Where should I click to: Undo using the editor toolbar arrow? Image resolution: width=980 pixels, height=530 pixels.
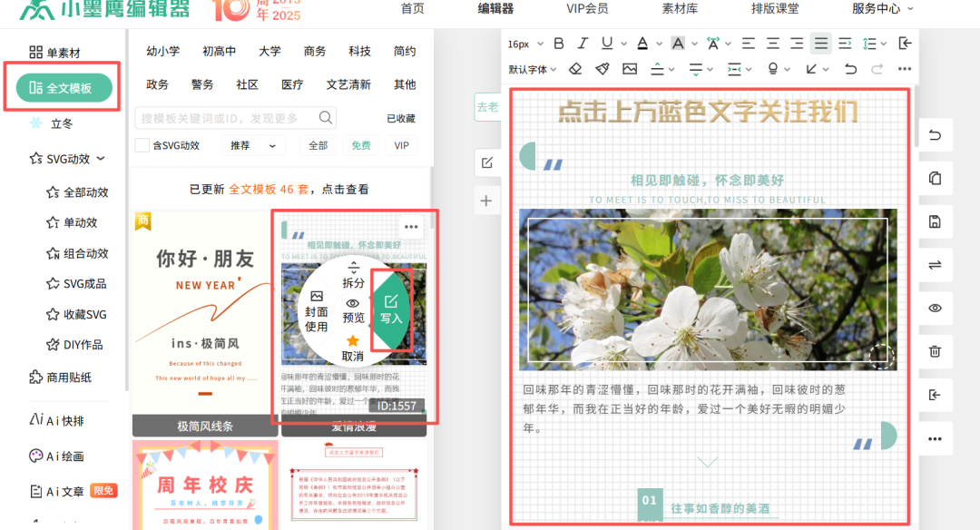pyautogui.click(x=850, y=69)
